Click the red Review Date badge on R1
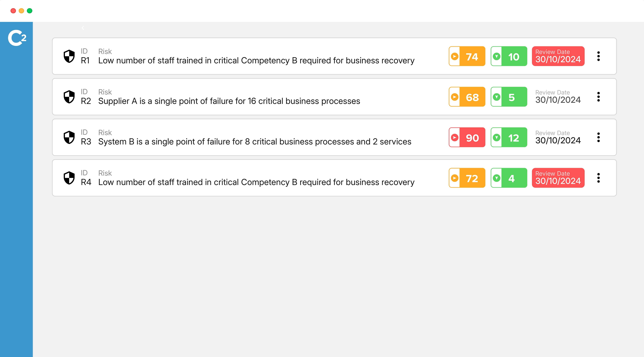644x357 pixels. [558, 56]
